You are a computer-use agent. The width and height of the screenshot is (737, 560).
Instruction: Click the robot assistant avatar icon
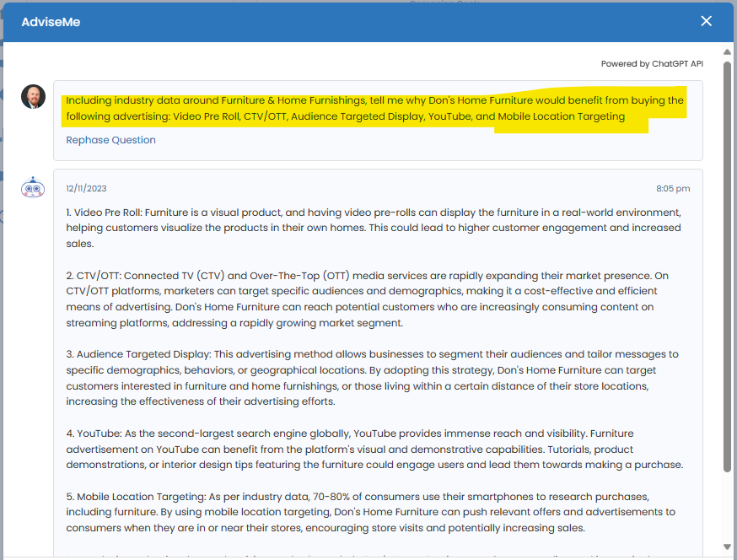point(33,188)
